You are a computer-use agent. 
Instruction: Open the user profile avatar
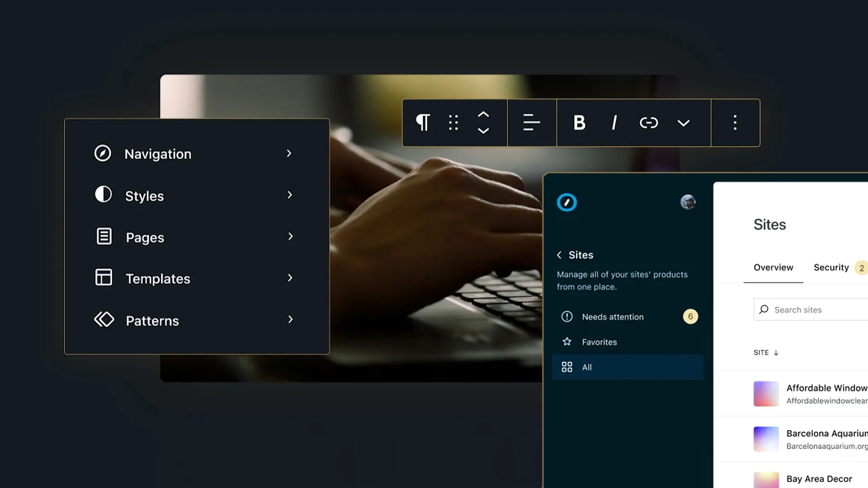688,202
